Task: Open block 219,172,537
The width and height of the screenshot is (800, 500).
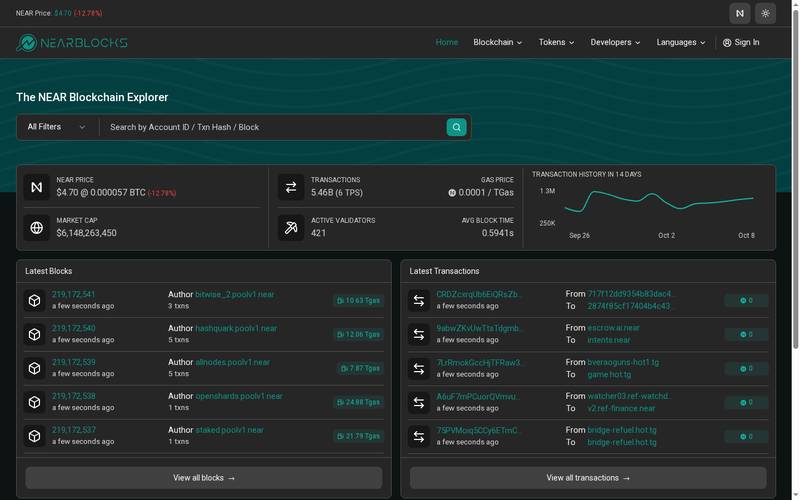Action: pyautogui.click(x=73, y=430)
